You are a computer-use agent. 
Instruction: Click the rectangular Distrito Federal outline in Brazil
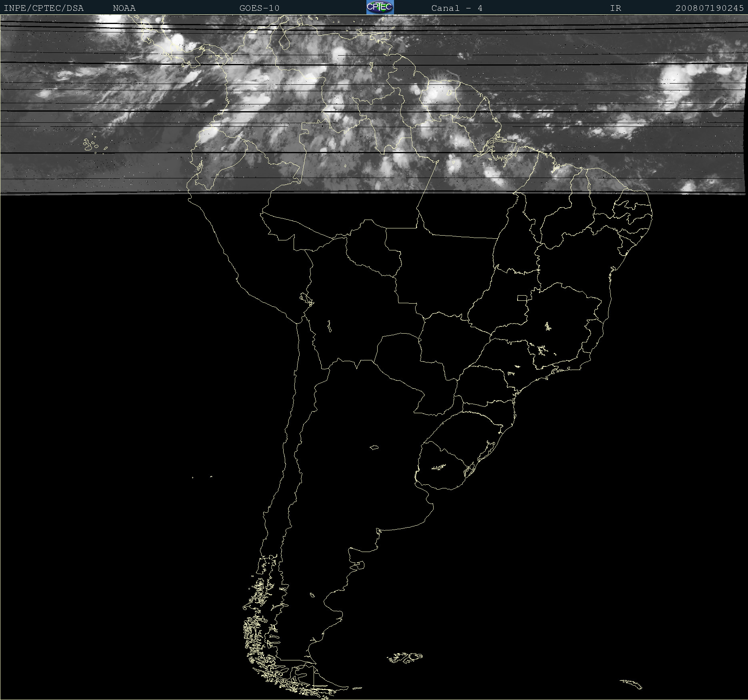tap(522, 298)
